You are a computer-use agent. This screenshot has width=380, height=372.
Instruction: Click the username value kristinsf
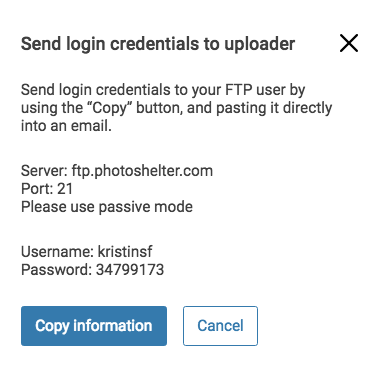(125, 252)
